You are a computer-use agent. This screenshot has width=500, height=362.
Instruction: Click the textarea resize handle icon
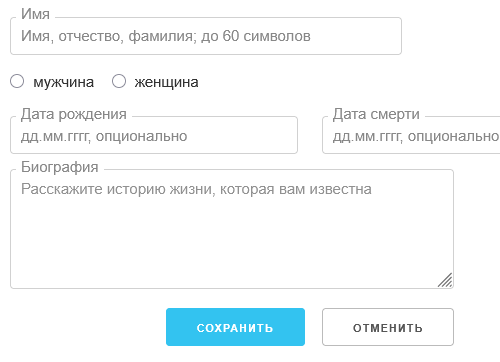pos(445,280)
